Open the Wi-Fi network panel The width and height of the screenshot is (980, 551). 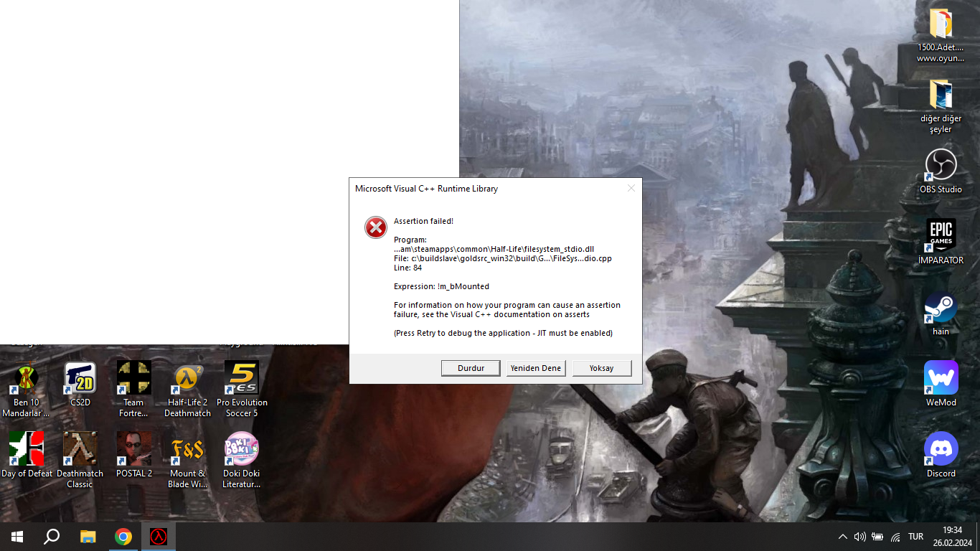(x=895, y=537)
